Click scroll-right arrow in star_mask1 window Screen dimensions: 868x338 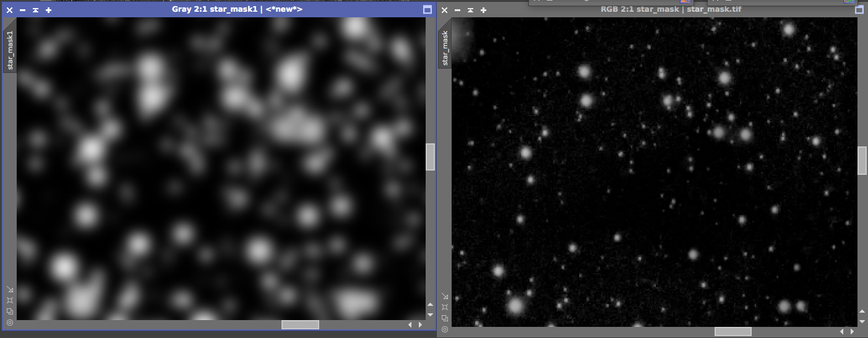coord(420,324)
